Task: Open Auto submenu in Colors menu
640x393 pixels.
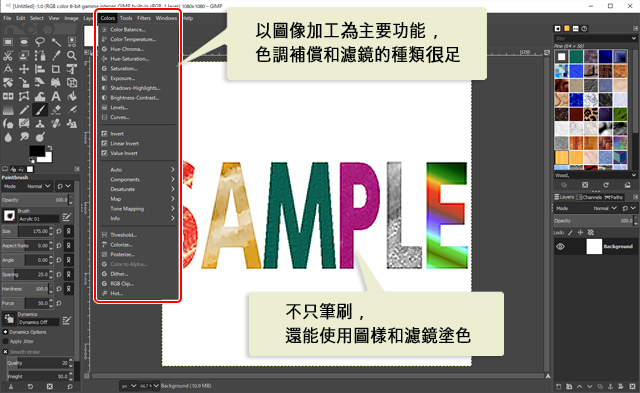Action: coord(138,169)
